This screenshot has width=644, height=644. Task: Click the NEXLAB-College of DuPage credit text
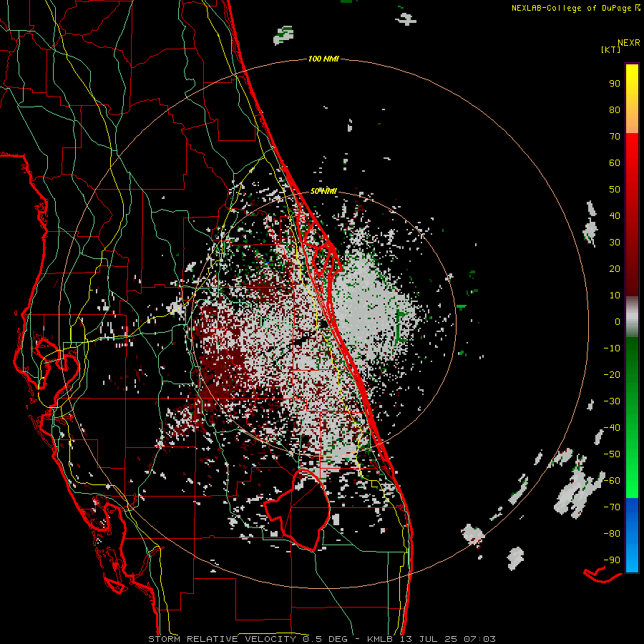(575, 8)
